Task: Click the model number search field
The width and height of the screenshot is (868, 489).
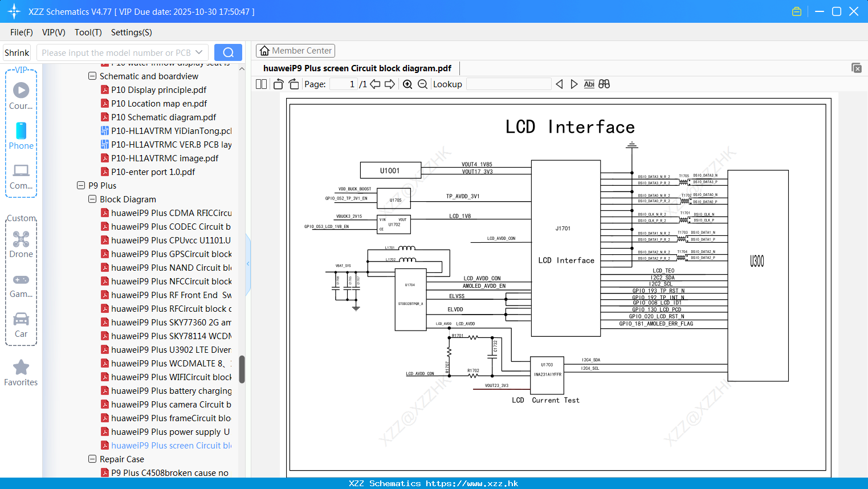Action: [116, 52]
